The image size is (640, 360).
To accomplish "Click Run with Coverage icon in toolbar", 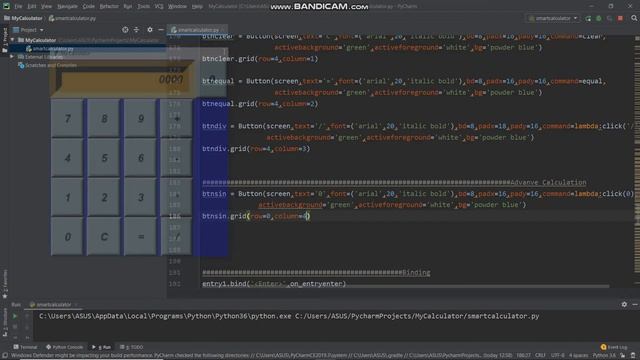I will coord(609,18).
